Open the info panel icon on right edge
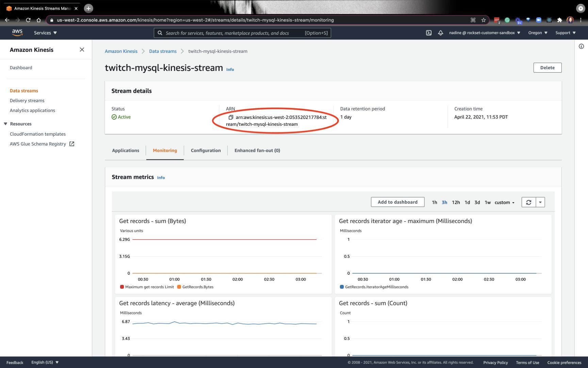The image size is (588, 368). coord(581,46)
